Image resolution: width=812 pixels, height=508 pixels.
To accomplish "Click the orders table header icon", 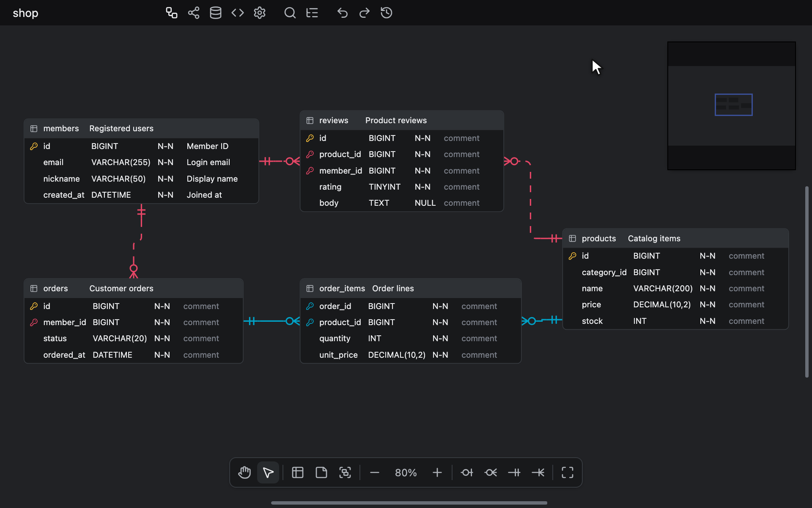I will pos(34,289).
